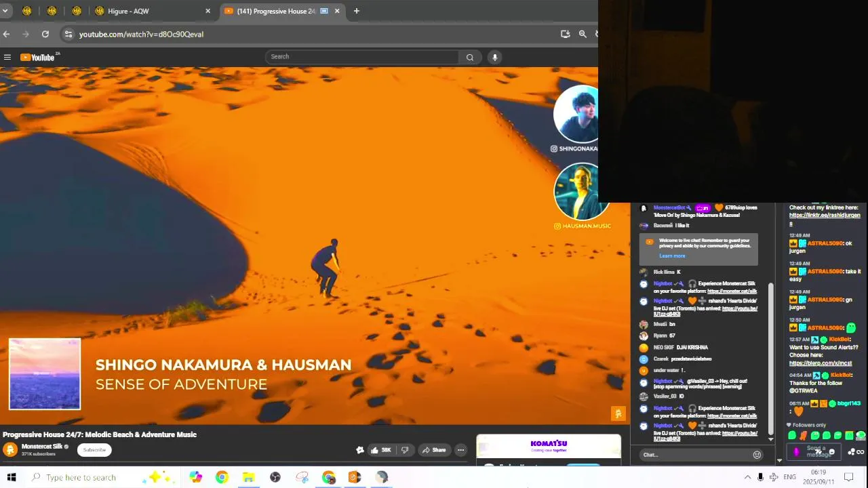Click the Shingo Nakamura artist portrait

click(x=576, y=114)
